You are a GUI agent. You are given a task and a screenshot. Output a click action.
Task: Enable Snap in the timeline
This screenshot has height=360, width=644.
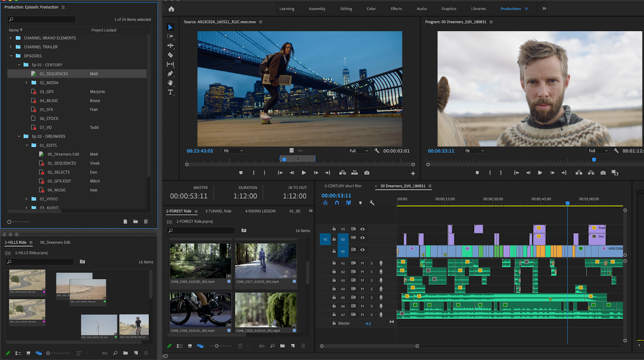pyautogui.click(x=336, y=203)
